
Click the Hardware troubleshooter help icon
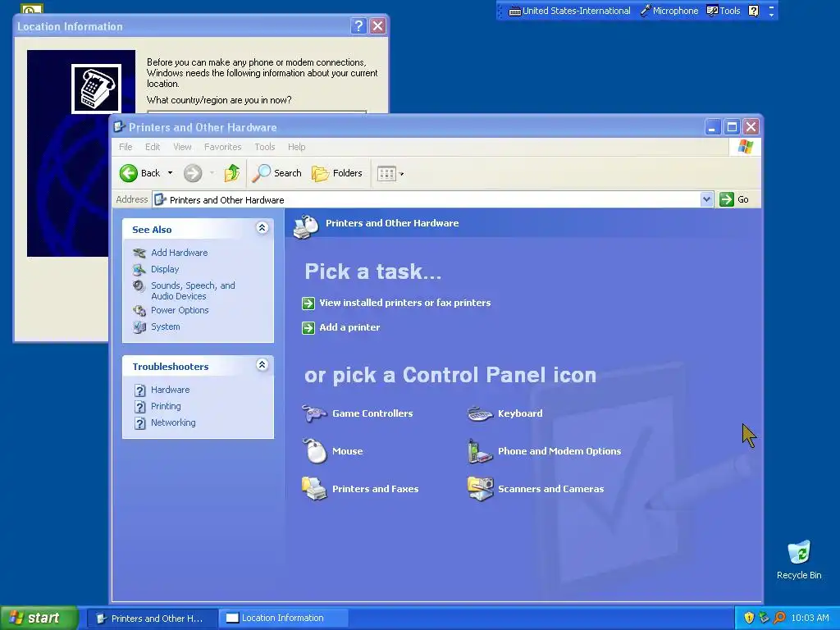(139, 390)
